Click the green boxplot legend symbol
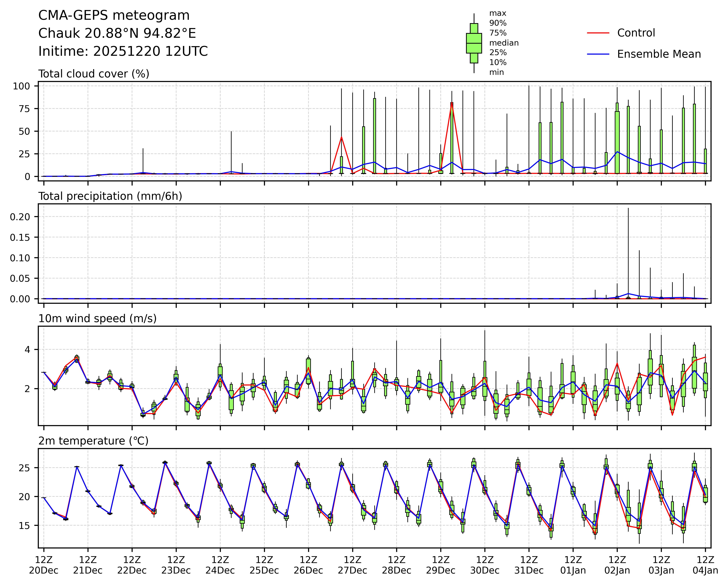Screen dimensions: 728x585 coord(474,43)
